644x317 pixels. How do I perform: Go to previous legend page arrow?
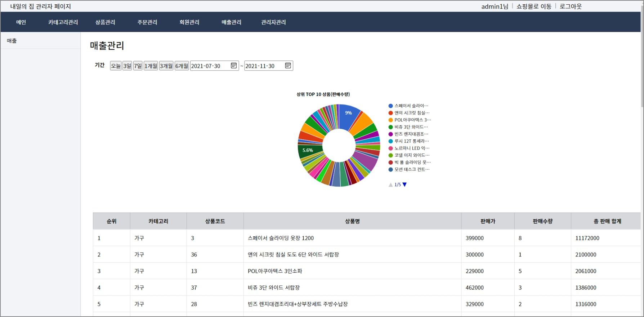pyautogui.click(x=390, y=184)
